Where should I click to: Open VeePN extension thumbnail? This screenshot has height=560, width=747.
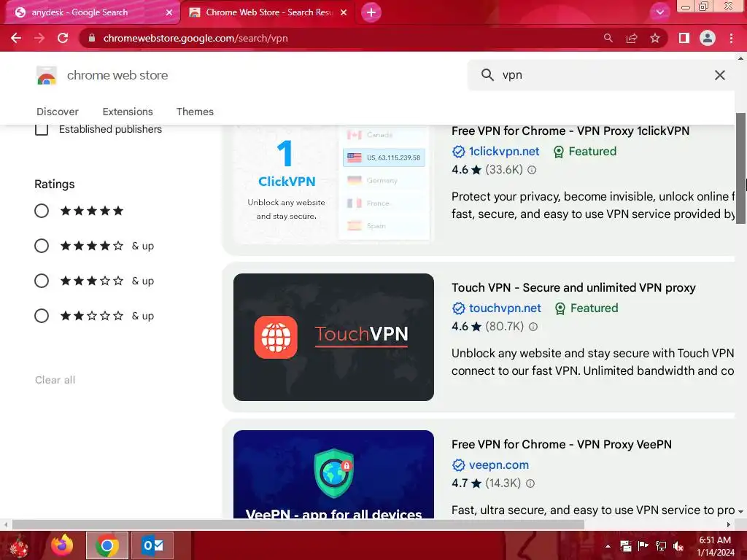333,474
